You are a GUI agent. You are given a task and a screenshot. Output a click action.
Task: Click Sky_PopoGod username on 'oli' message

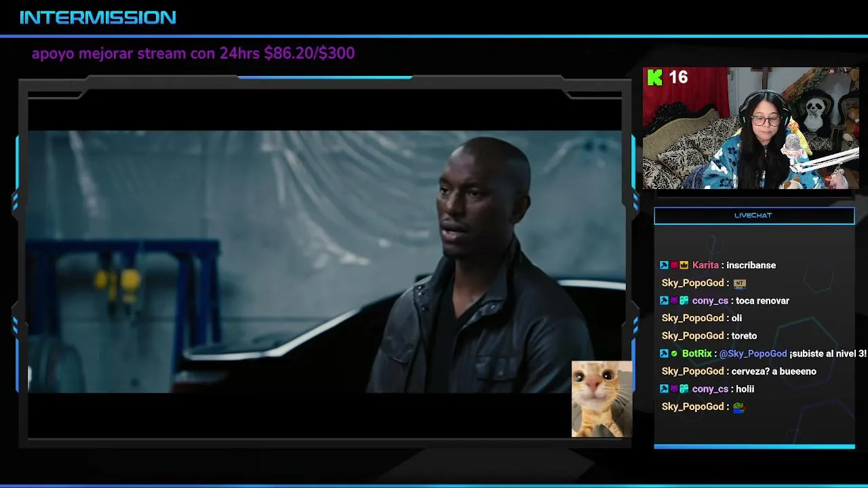[x=693, y=318]
